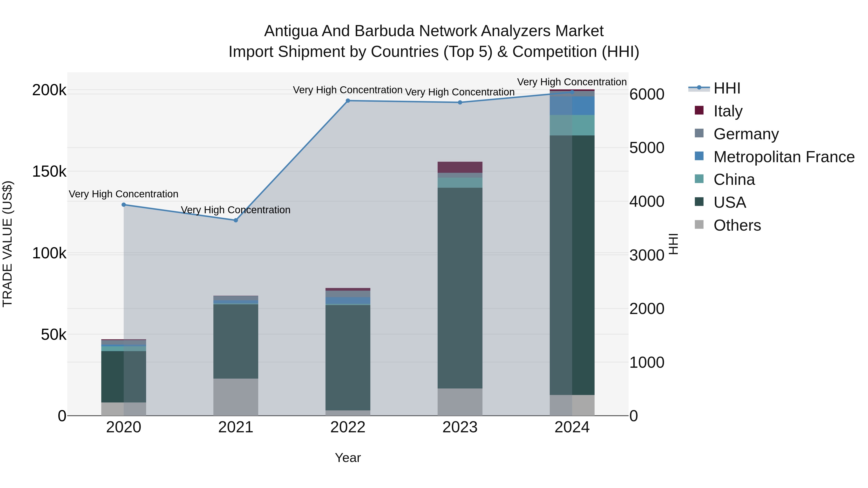Toggle Others series in the legend

(x=727, y=225)
